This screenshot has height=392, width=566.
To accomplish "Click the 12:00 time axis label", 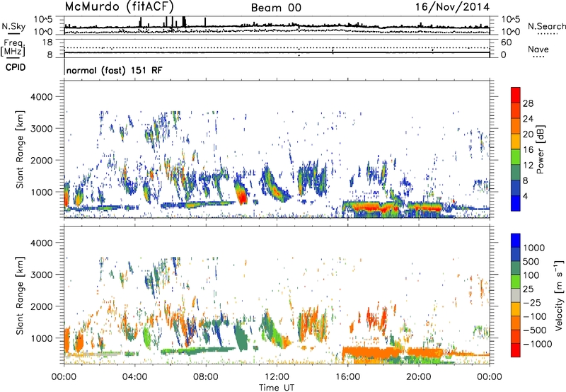I will (x=277, y=377).
